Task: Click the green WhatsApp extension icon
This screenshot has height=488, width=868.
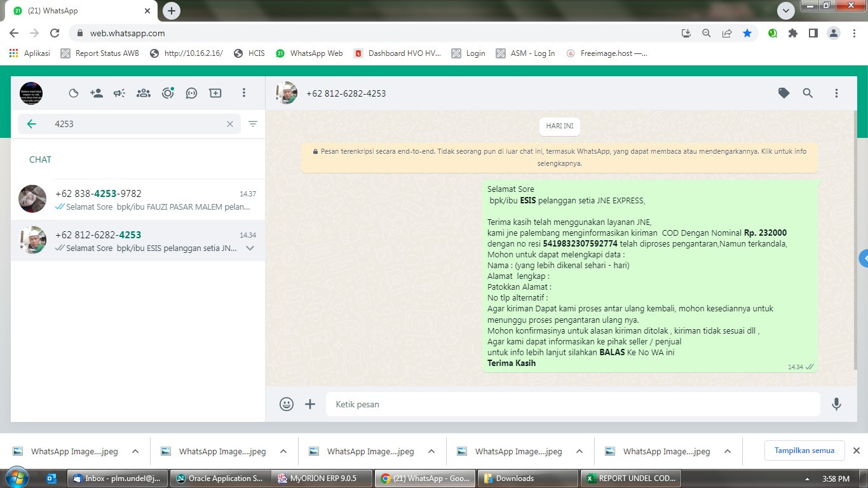Action: point(773,33)
